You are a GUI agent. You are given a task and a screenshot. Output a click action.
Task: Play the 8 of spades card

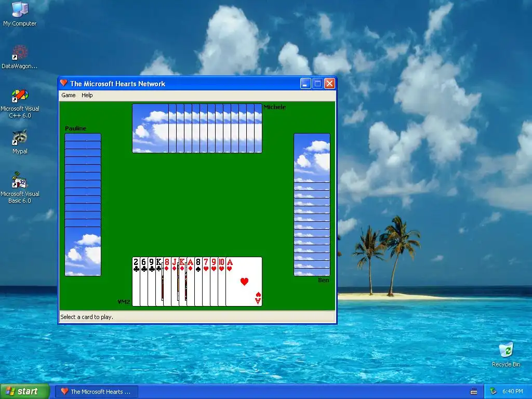click(x=198, y=282)
